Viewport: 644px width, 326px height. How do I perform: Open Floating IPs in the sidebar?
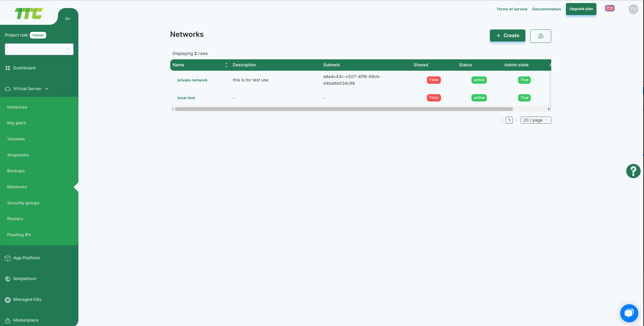[19, 235]
